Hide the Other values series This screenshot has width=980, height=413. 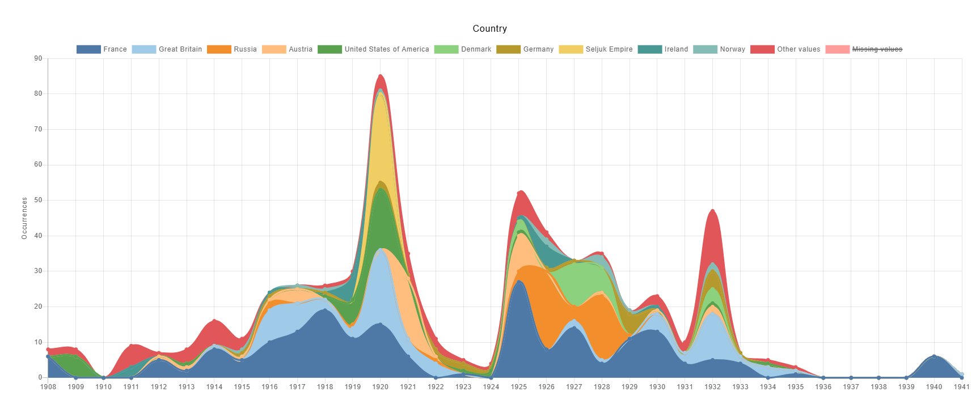click(798, 49)
